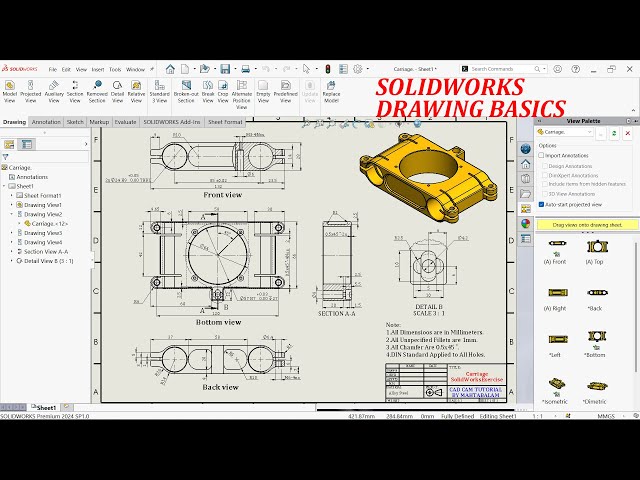Viewport: 640px width, 480px height.
Task: Tick DimXpert Annotations checkbox
Action: pos(545,176)
